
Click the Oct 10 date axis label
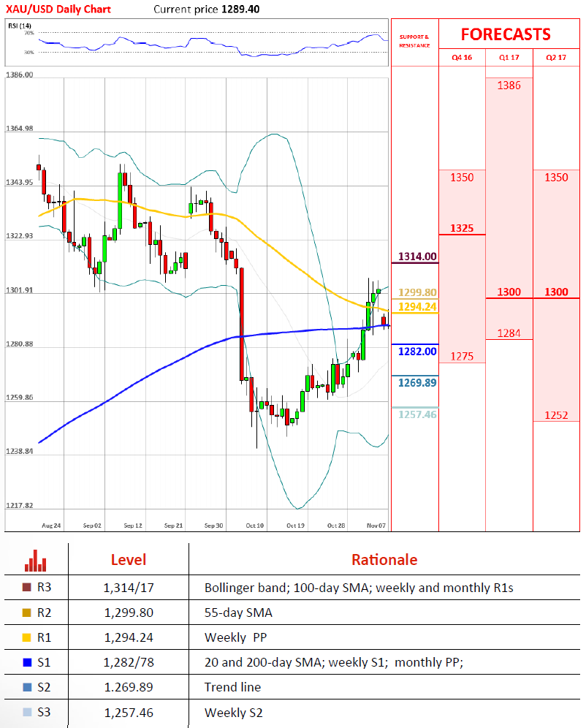pos(255,526)
